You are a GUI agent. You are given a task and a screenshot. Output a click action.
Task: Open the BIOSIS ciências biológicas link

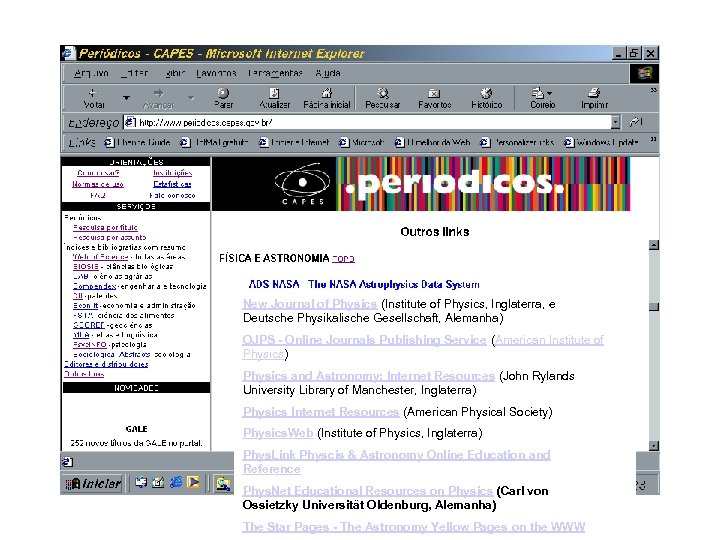(86, 266)
